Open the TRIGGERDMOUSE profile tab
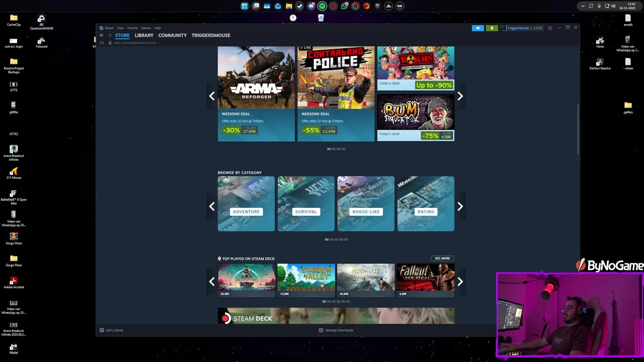 point(211,35)
